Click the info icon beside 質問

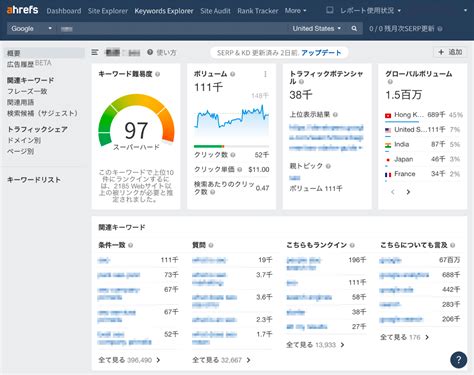tap(211, 245)
